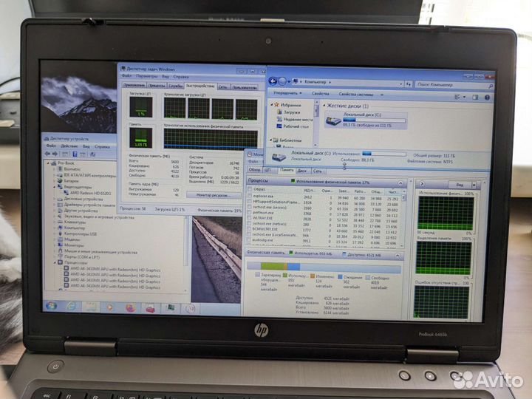
Task: Click the Resource Monitor taskbar icon
Action: coord(191,309)
